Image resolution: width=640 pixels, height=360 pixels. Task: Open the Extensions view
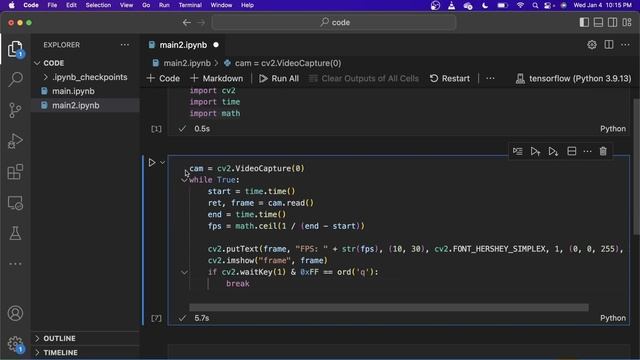tap(15, 172)
